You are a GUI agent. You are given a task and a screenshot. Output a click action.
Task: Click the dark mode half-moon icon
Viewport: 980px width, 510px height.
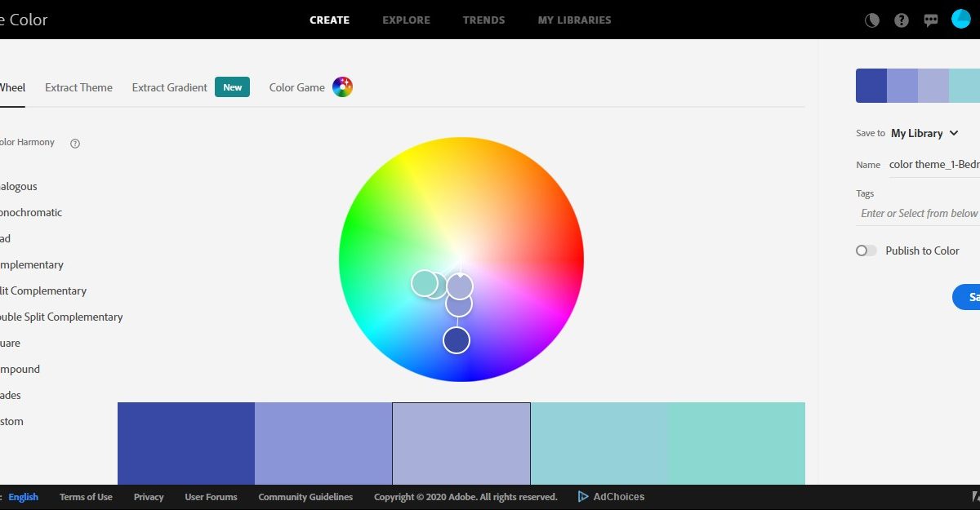pos(872,20)
